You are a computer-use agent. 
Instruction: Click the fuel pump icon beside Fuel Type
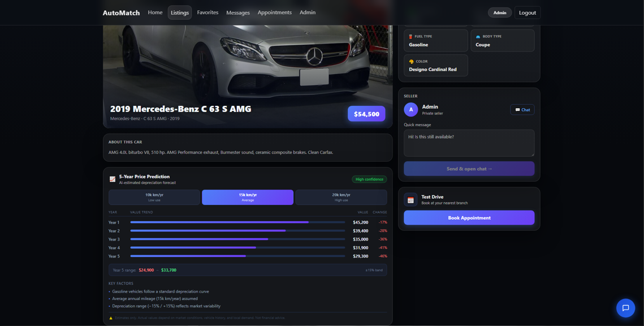coord(410,37)
